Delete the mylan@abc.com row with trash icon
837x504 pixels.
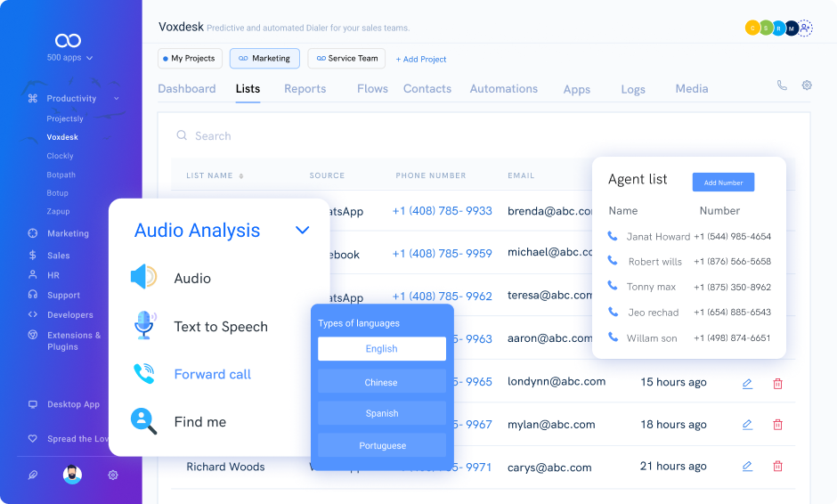coord(777,425)
